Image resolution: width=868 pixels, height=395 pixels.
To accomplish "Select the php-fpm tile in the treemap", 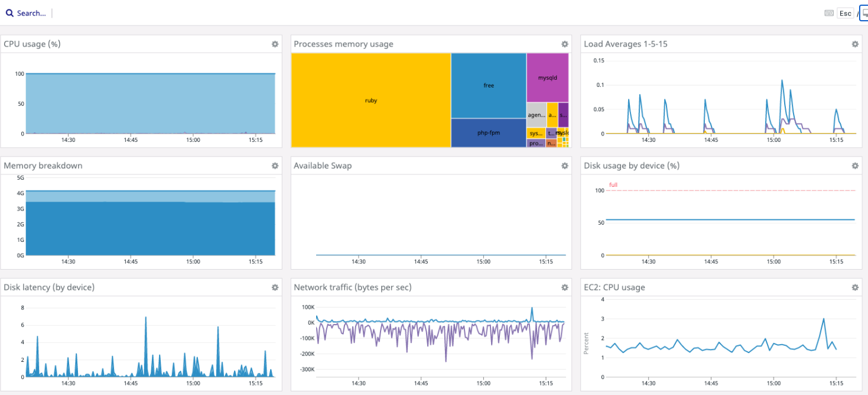I will click(x=488, y=132).
